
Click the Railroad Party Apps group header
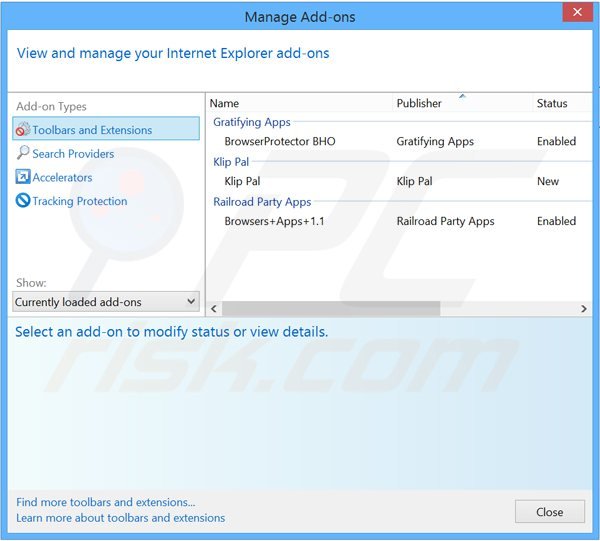tap(262, 202)
